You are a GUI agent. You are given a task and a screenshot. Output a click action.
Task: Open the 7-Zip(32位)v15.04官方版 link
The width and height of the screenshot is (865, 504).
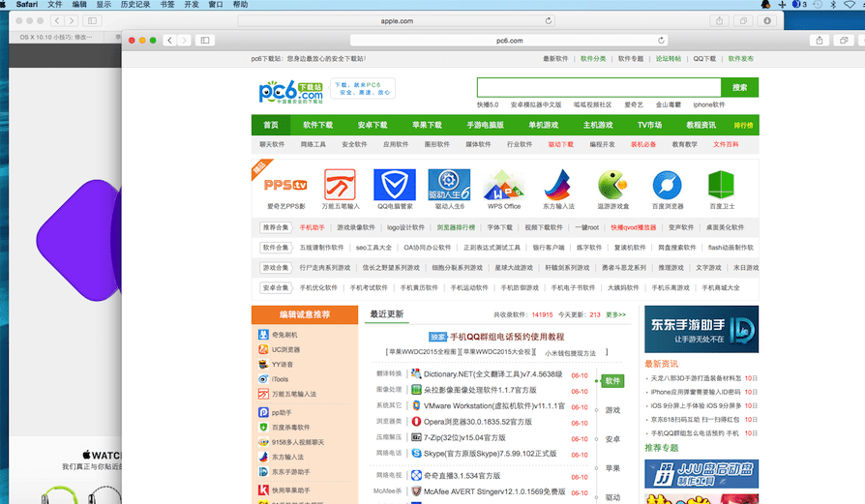(464, 438)
